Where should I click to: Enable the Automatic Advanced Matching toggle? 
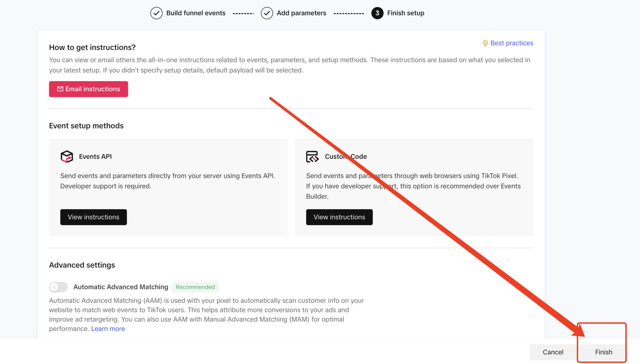click(x=58, y=287)
